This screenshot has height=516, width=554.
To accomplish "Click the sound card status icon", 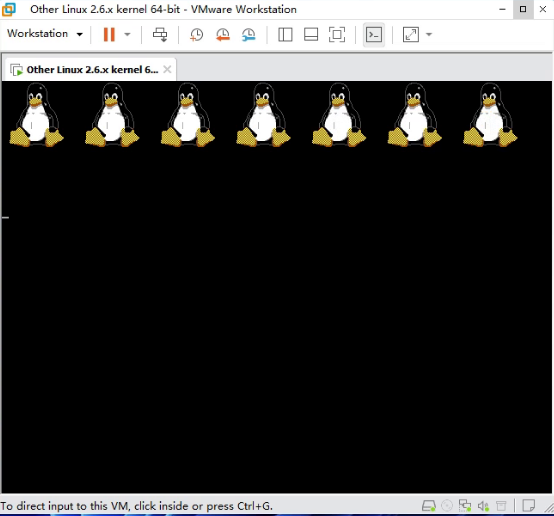I will click(483, 506).
